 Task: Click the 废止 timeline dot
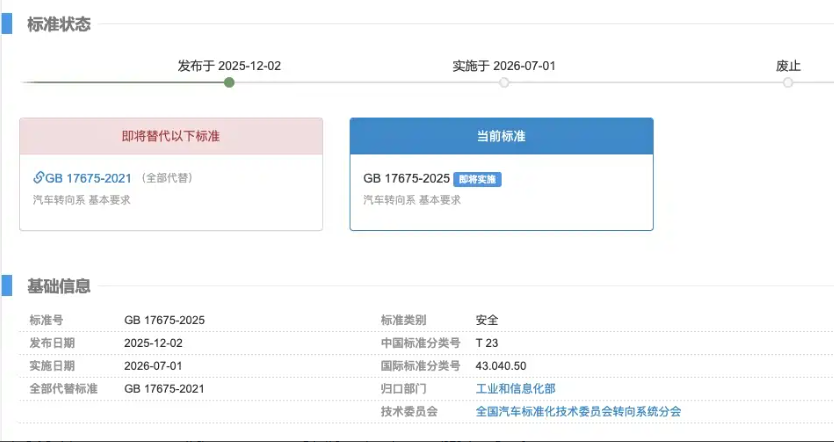tap(788, 82)
